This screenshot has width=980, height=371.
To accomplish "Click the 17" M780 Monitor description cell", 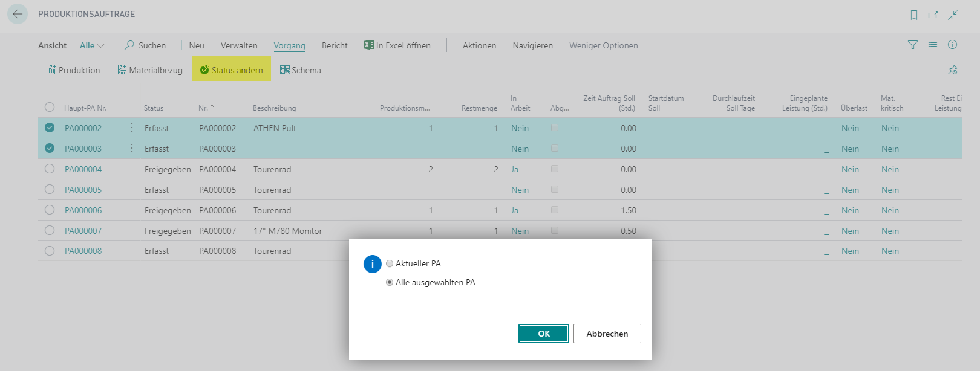I will [x=288, y=231].
